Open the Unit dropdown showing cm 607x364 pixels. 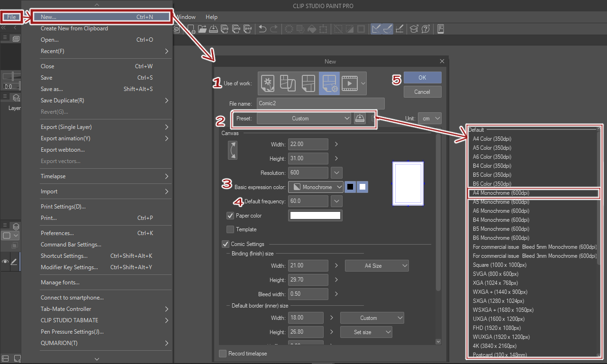(x=430, y=118)
